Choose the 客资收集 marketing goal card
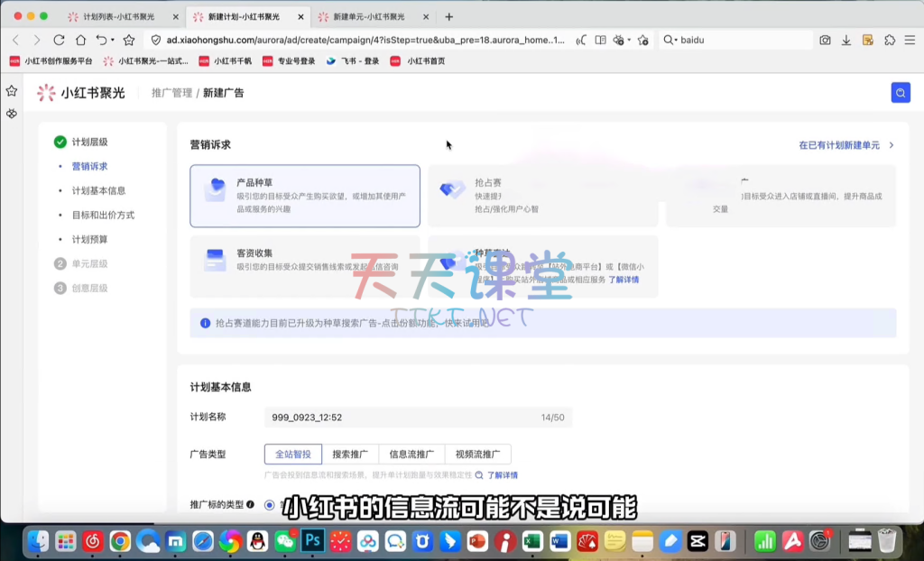 point(304,266)
